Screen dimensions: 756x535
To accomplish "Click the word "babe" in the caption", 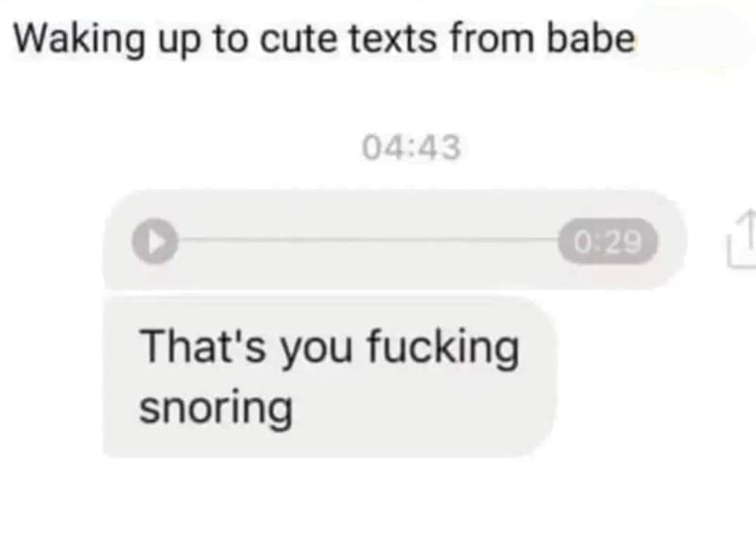I will (592, 38).
